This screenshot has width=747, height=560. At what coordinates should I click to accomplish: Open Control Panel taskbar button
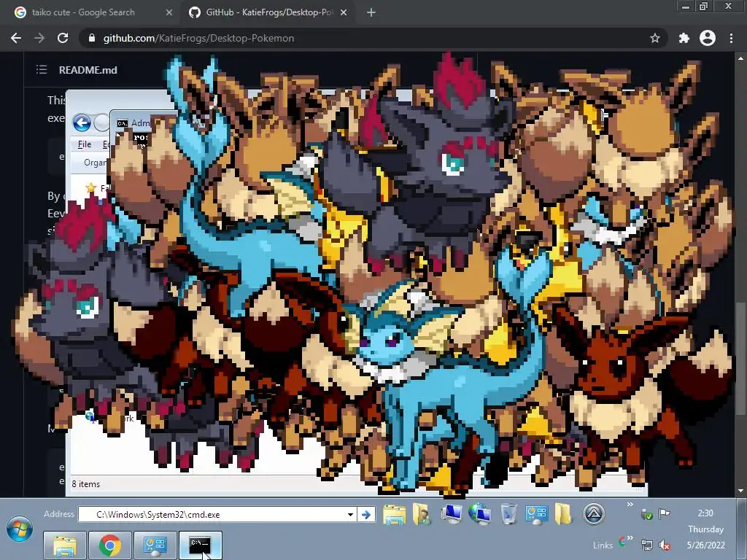[x=155, y=545]
